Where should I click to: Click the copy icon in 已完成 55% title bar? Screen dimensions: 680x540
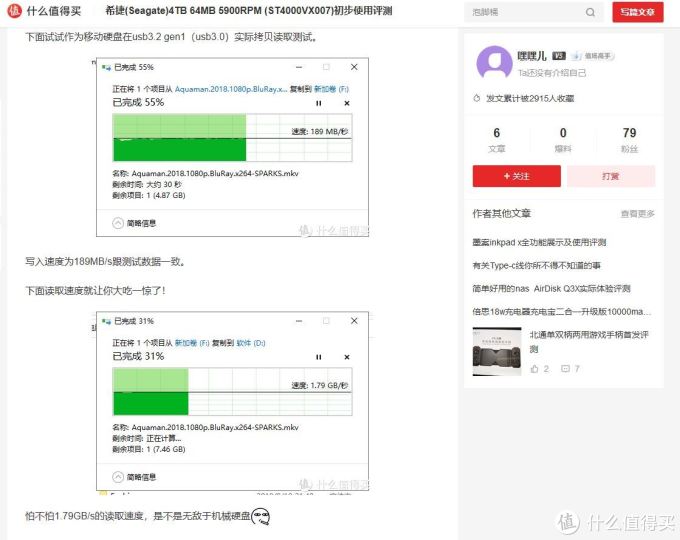pyautogui.click(x=106, y=67)
